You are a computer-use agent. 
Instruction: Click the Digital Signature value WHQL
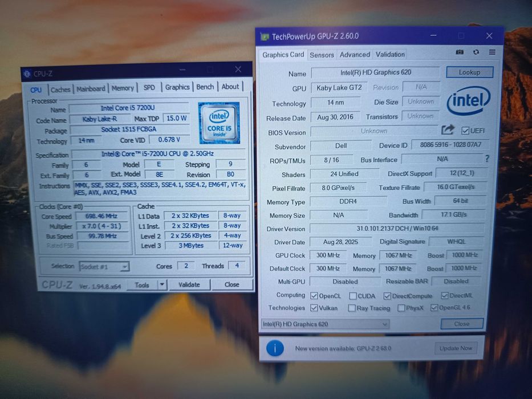[x=456, y=242]
